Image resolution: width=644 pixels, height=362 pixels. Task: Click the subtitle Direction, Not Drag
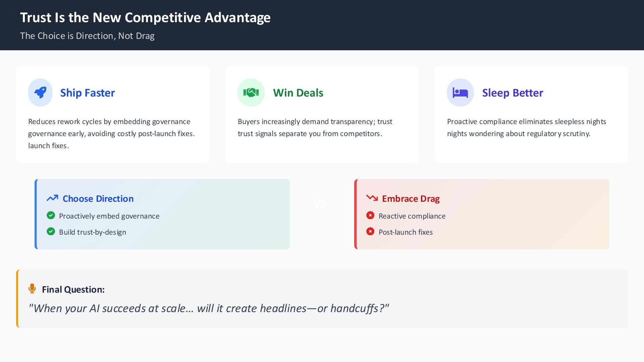[87, 36]
